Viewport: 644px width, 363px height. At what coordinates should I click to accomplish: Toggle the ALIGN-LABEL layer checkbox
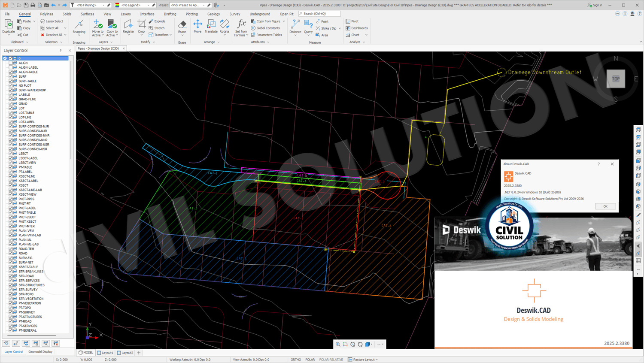pyautogui.click(x=11, y=67)
